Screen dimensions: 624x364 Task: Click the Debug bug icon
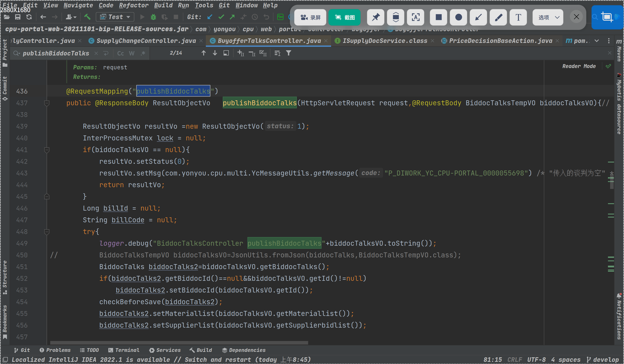[x=153, y=17]
